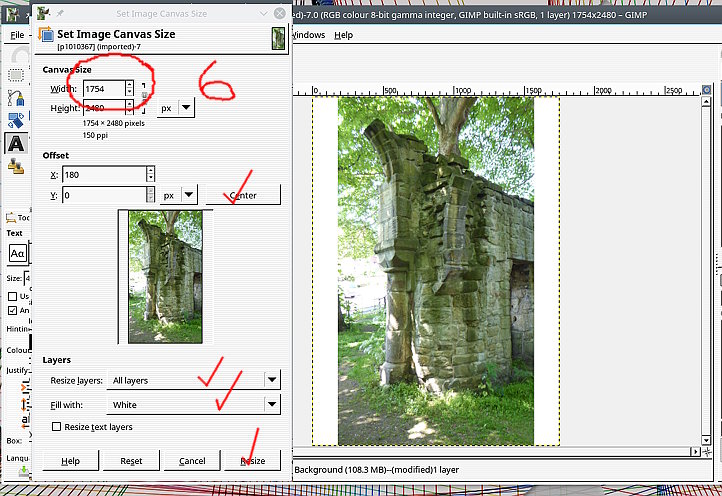
Task: Open the canvas size px unit dropdown
Action: [185, 107]
